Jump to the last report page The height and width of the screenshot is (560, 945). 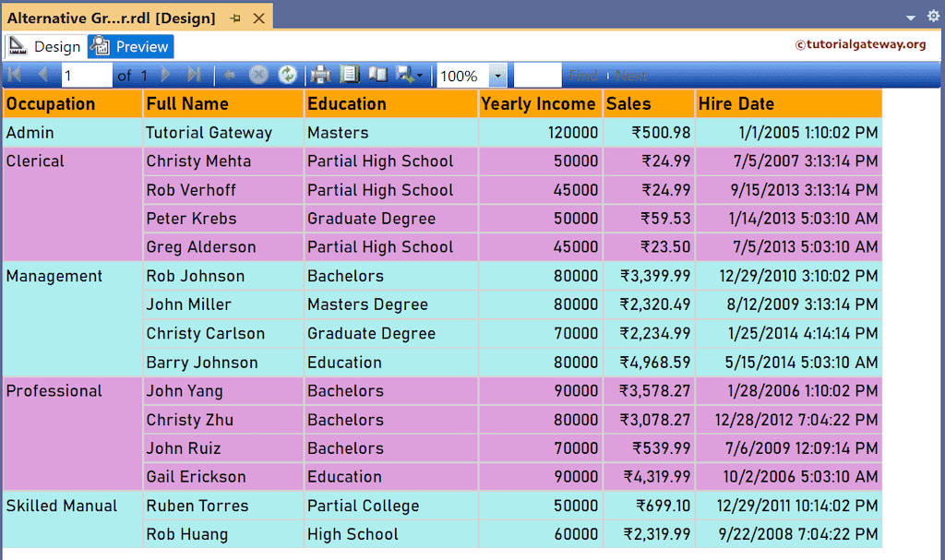tap(194, 76)
